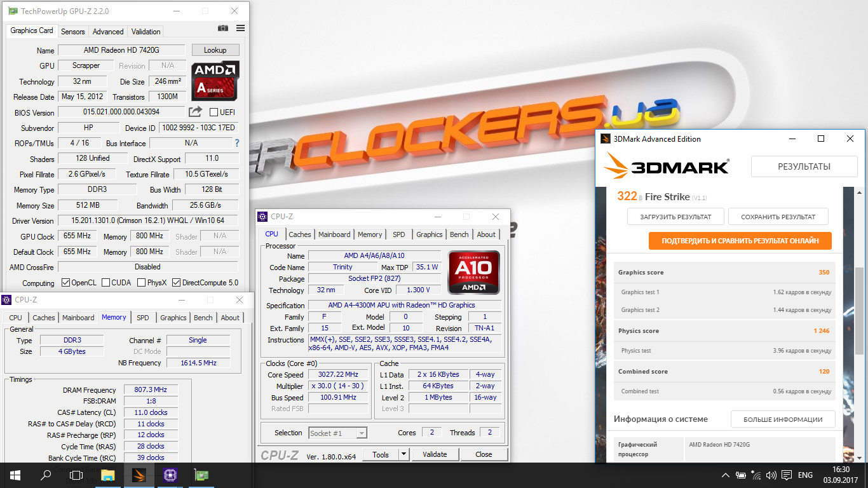Show hidden system tray icons

tap(726, 475)
